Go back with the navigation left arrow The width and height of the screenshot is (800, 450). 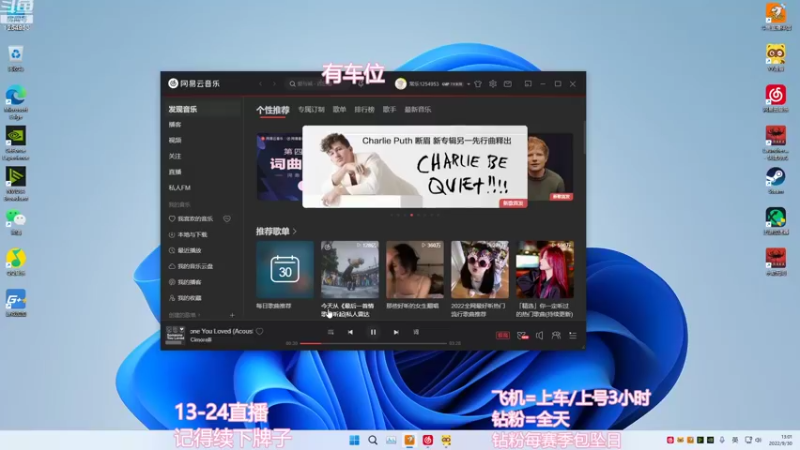261,84
